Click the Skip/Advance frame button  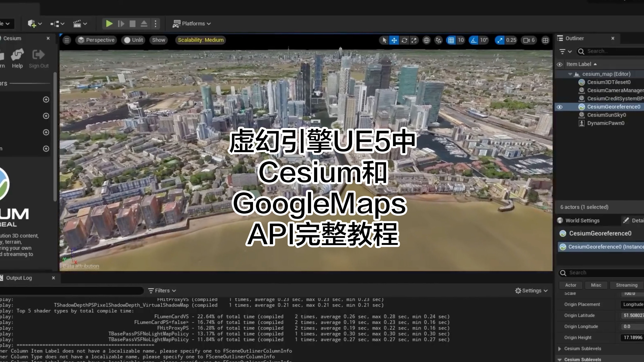[121, 24]
